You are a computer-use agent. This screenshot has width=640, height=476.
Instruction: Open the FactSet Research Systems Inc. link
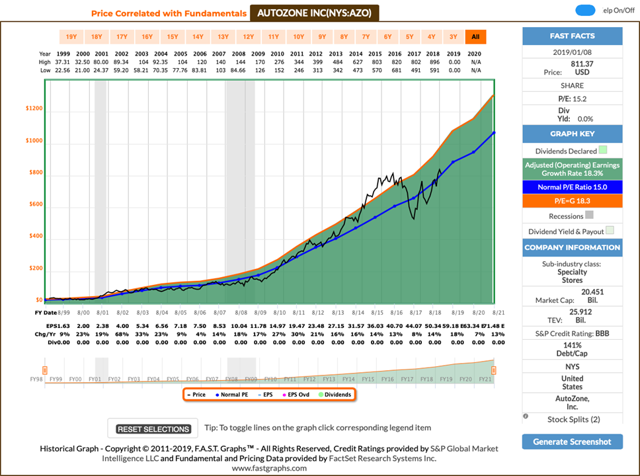point(382,458)
